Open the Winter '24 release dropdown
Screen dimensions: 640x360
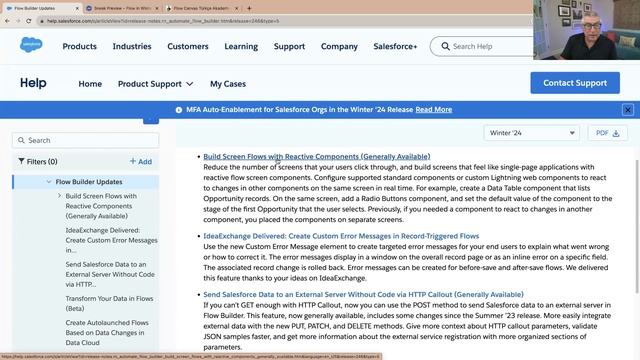coord(531,133)
